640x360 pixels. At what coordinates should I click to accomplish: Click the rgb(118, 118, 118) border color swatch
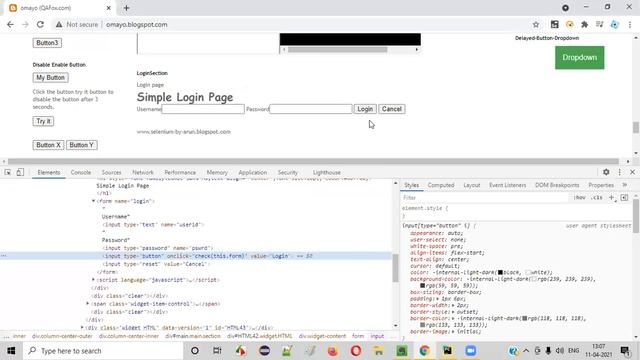tap(525, 318)
